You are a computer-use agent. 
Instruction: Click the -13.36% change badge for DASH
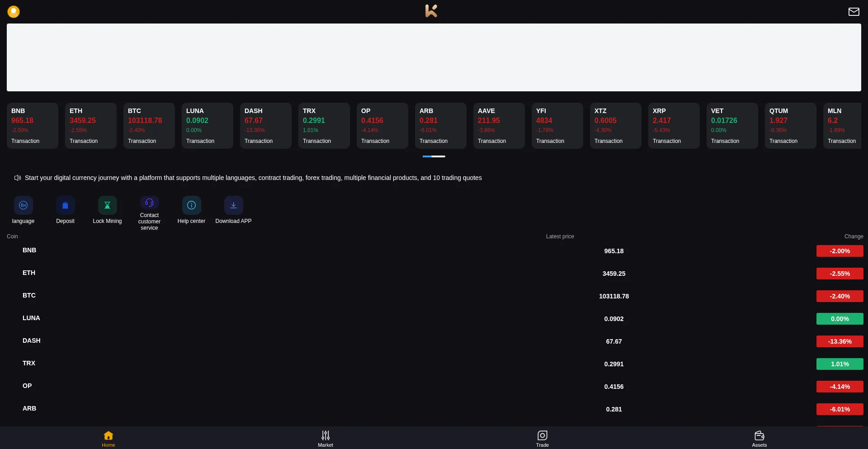pos(840,341)
